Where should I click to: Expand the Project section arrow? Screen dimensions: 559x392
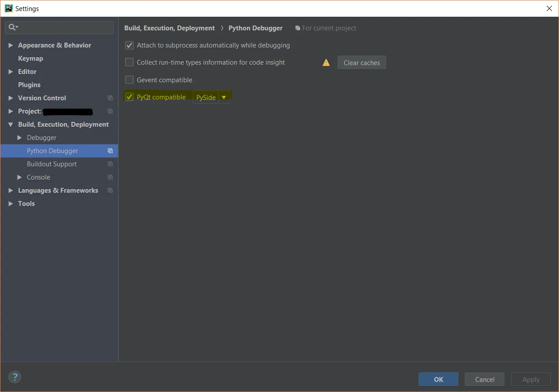[x=11, y=111]
